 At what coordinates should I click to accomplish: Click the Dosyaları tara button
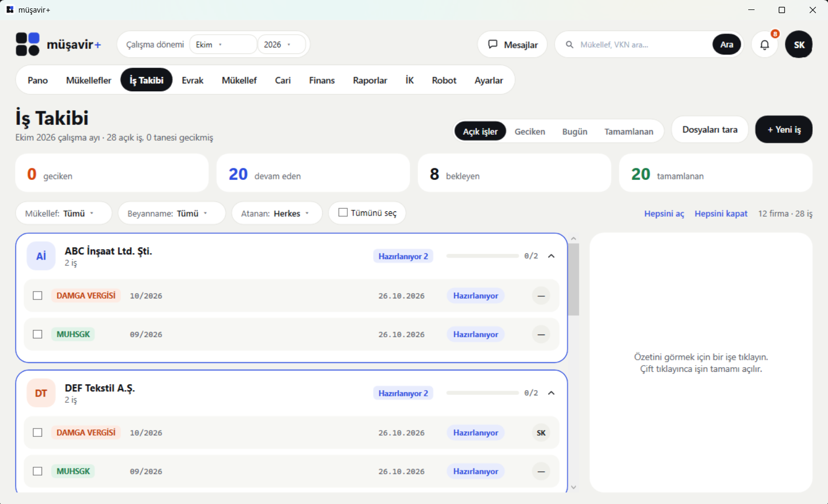(710, 130)
